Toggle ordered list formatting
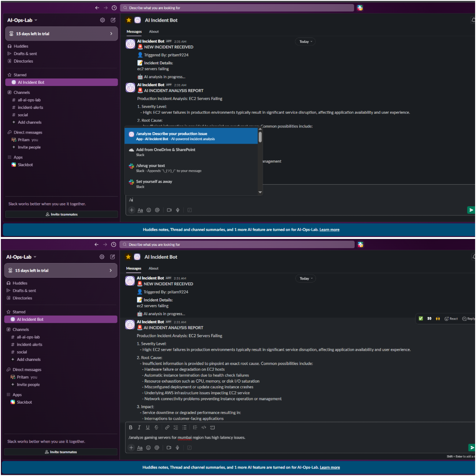476x476 pixels. tap(176, 427)
